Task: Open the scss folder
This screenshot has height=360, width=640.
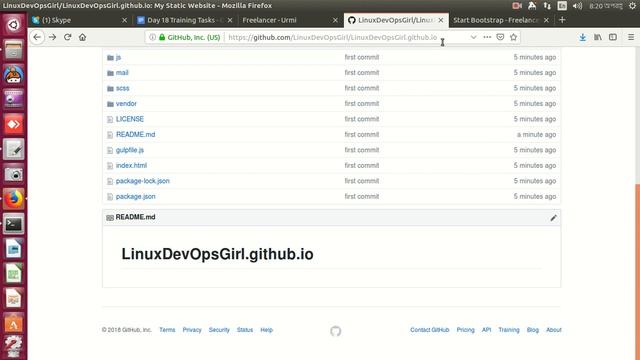Action: coord(122,88)
